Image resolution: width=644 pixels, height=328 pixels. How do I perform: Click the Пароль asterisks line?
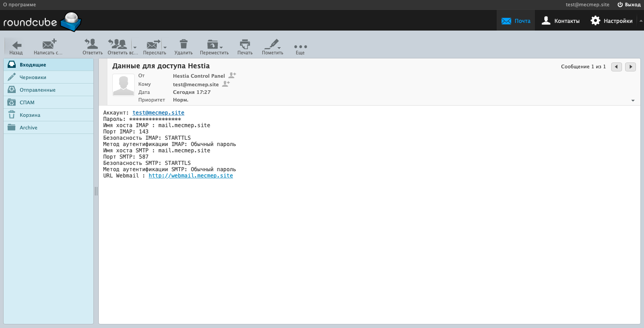click(x=142, y=119)
